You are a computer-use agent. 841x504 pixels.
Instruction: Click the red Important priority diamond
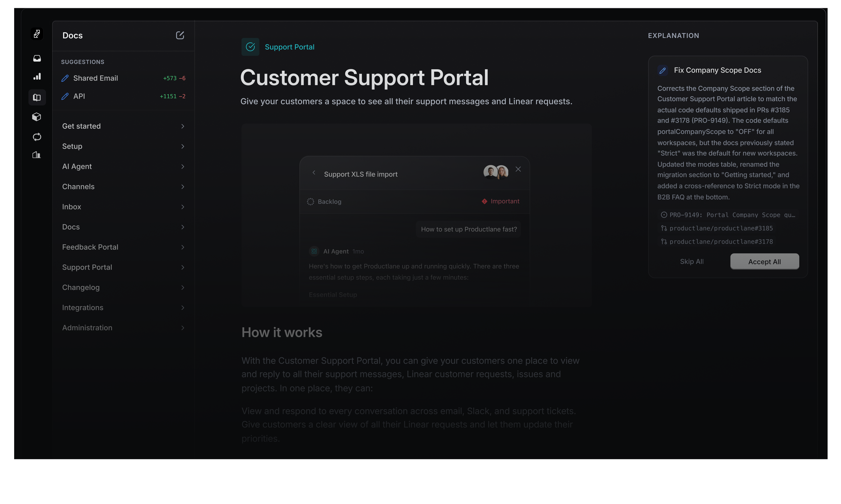point(484,202)
